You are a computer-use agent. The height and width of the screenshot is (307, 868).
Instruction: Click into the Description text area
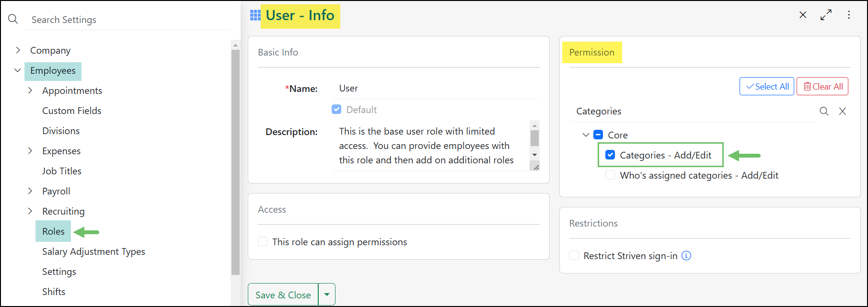pos(431,146)
